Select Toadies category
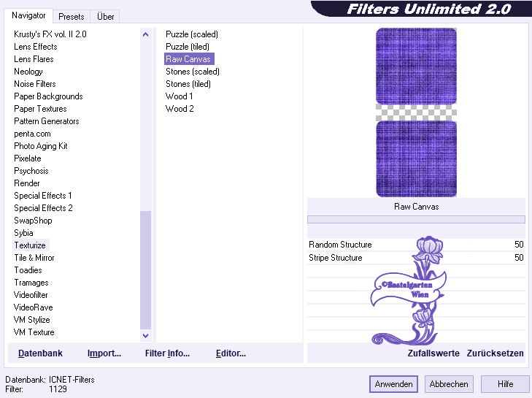 [x=28, y=270]
